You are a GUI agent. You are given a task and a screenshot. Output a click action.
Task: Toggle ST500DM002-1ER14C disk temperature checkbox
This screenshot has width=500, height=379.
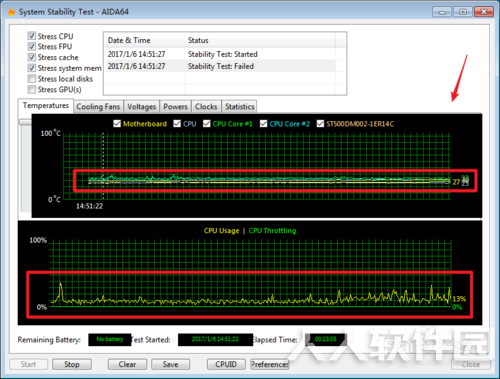[320, 124]
